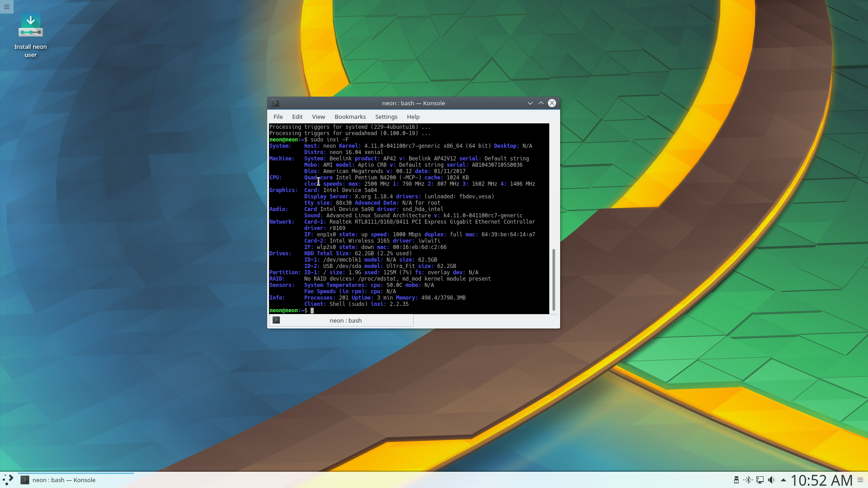Open the desktop toolbox hamburger button
The height and width of the screenshot is (488, 868).
point(7,7)
